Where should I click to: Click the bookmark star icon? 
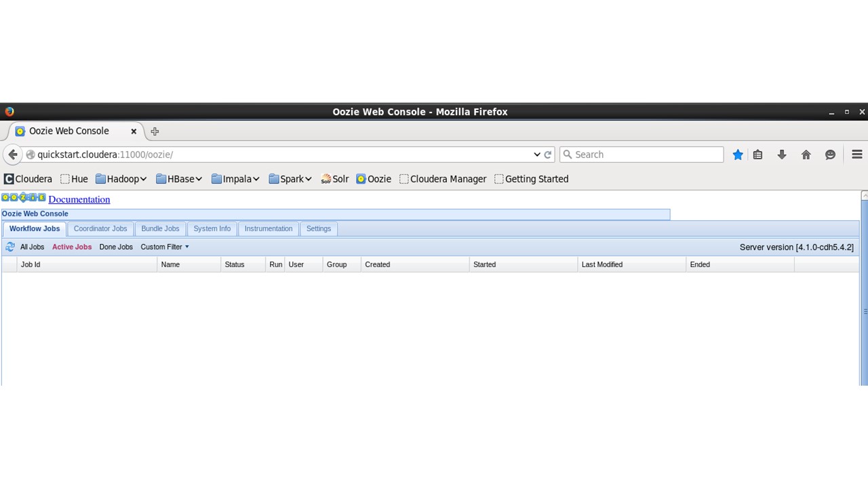tap(738, 155)
